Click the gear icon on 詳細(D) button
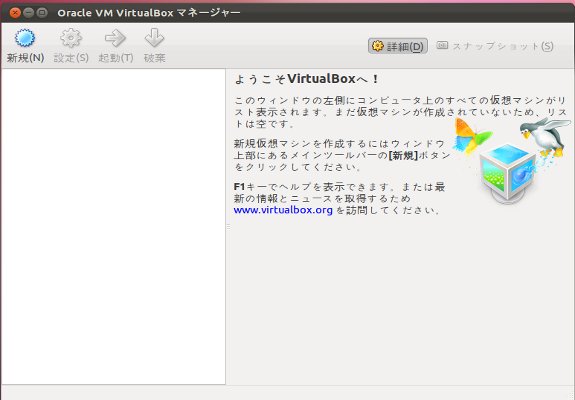This screenshot has height=400, width=575. pyautogui.click(x=378, y=46)
